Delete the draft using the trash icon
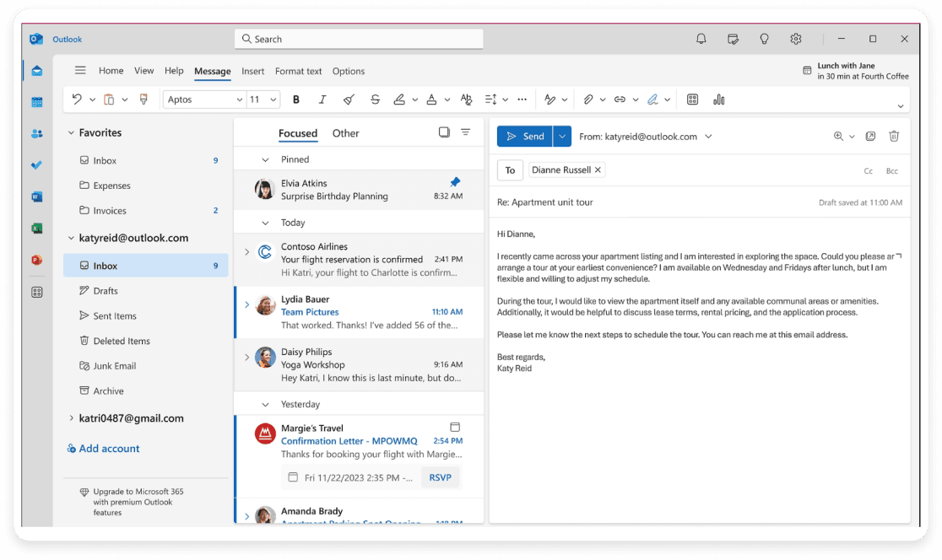942x560 pixels. (895, 136)
